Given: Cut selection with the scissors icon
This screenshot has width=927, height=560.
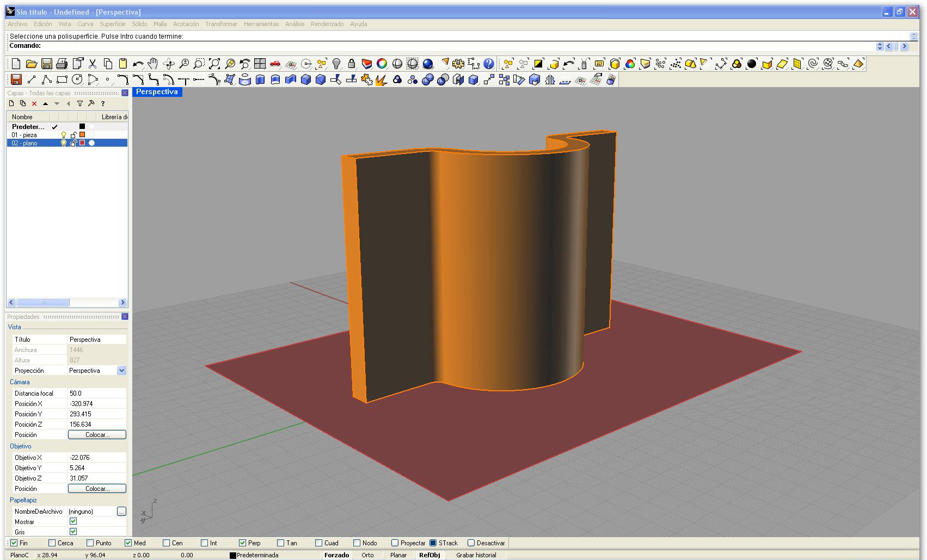Looking at the screenshot, I should 93,64.
